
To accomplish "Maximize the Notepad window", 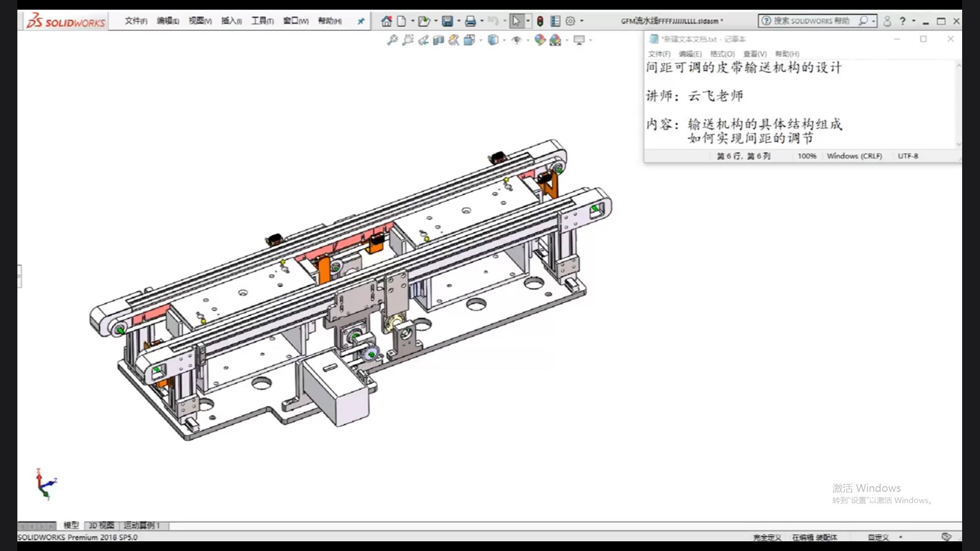I will coord(923,39).
